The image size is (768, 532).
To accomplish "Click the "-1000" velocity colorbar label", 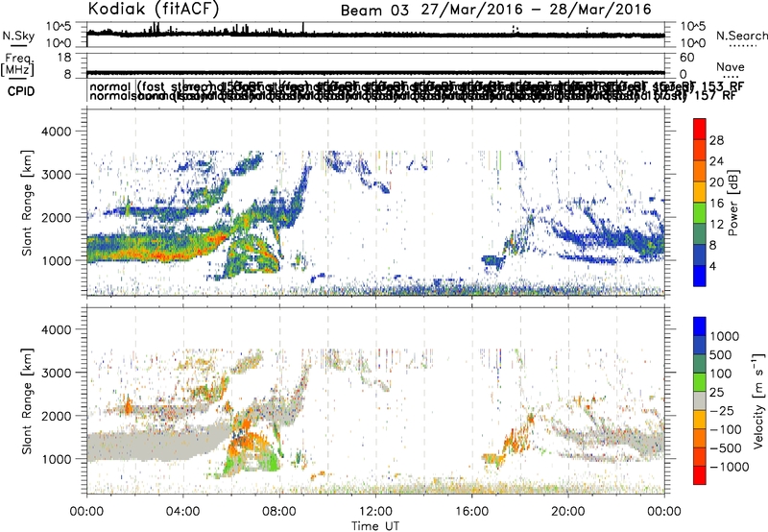I will (x=729, y=467).
